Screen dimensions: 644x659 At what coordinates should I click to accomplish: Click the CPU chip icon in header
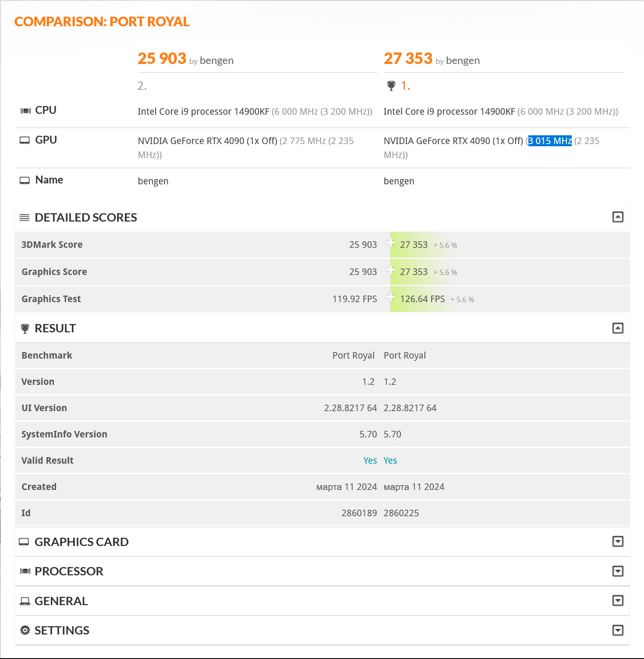click(25, 111)
